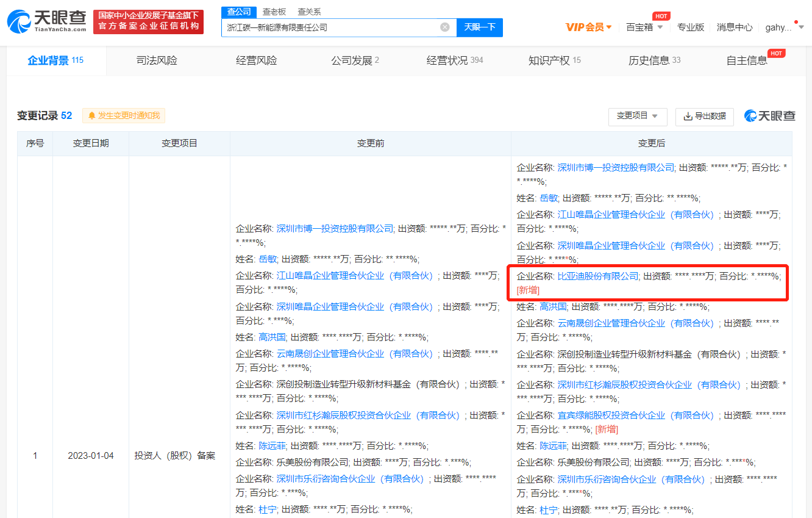
Task: Select the 查公司 search tab
Action: 238,12
